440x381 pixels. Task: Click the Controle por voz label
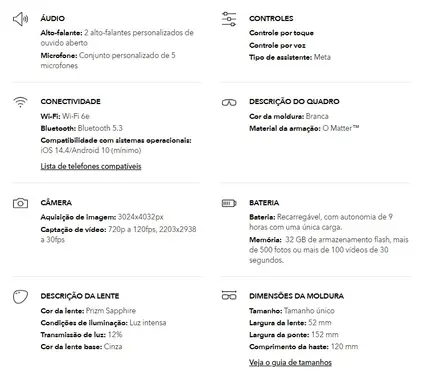[277, 45]
